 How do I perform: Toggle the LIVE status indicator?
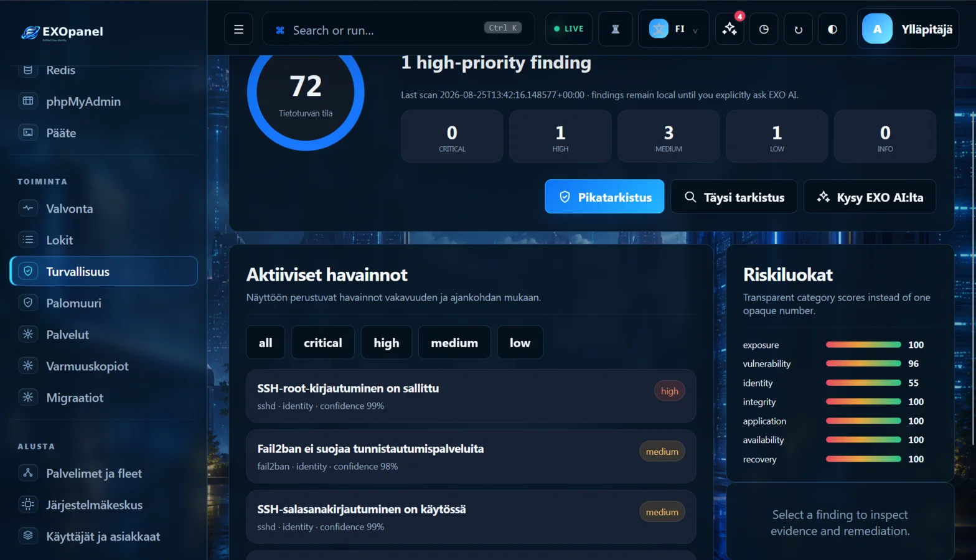tap(569, 29)
